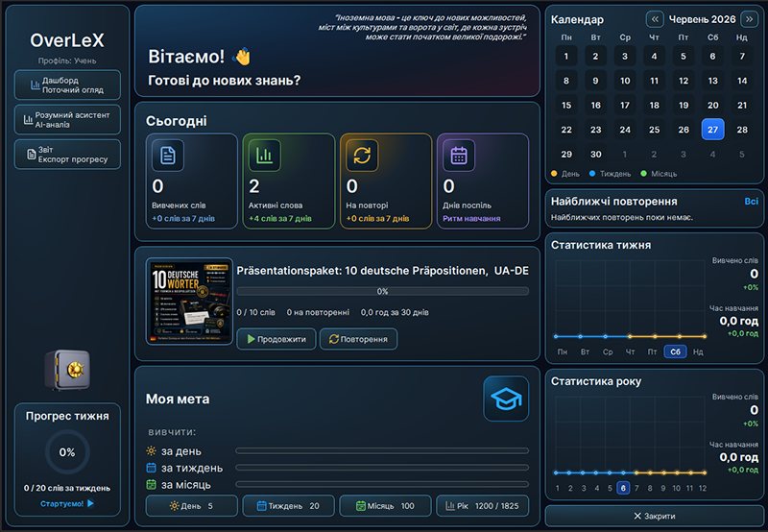The height and width of the screenshot is (532, 768).
Task: Click the waving hand emoji next to Вітаємо
Action: click(242, 57)
